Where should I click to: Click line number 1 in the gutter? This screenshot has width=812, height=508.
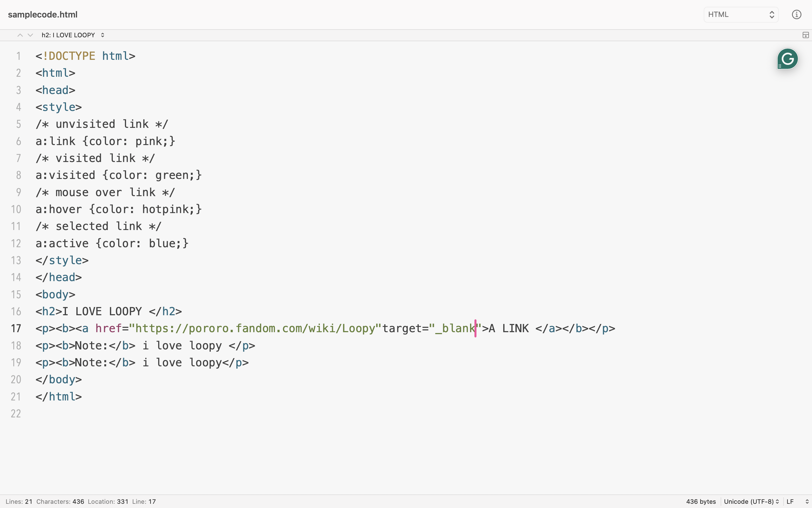coord(19,56)
